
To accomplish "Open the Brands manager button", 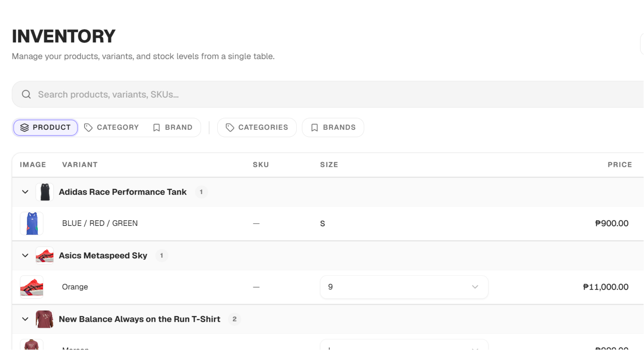I will point(333,128).
